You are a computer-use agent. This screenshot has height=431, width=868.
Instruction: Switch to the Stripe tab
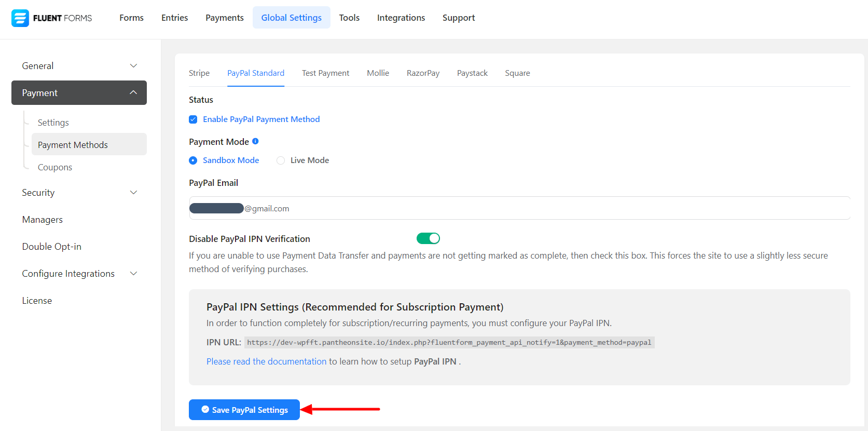(x=199, y=73)
